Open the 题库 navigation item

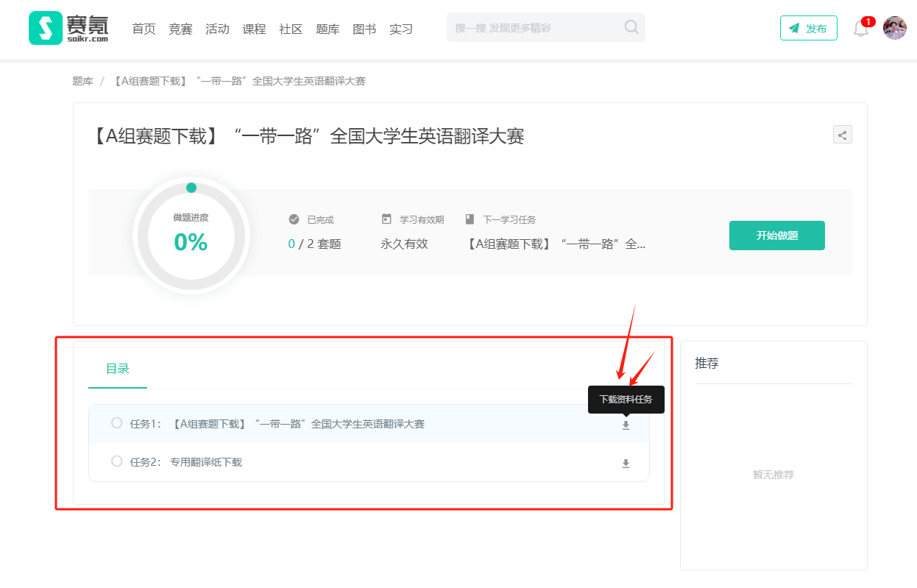(327, 29)
